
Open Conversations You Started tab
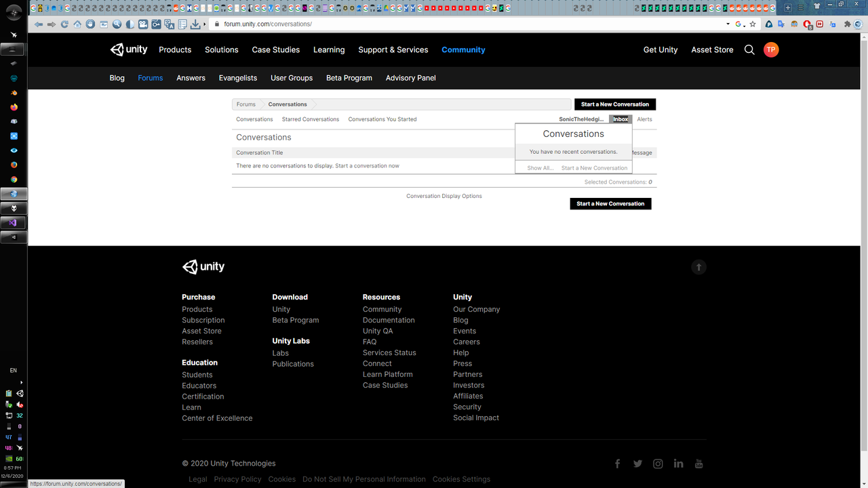[382, 119]
